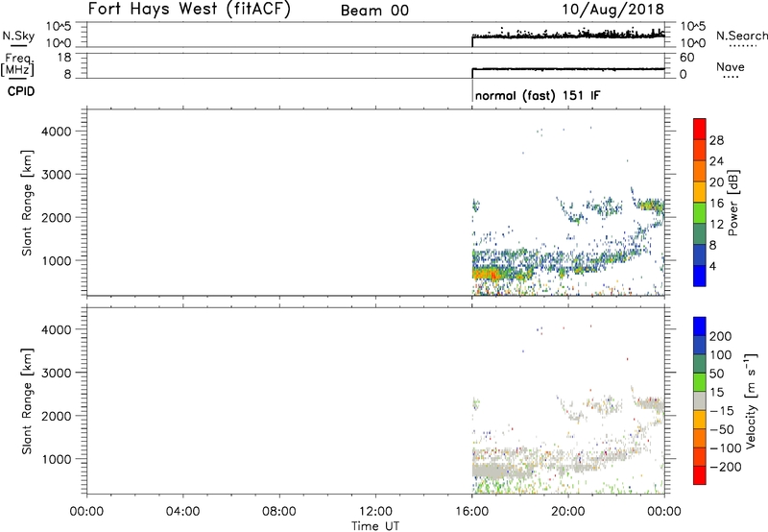
Task: Click the power panel 'Slant Range [km]' label
Action: 27,203
